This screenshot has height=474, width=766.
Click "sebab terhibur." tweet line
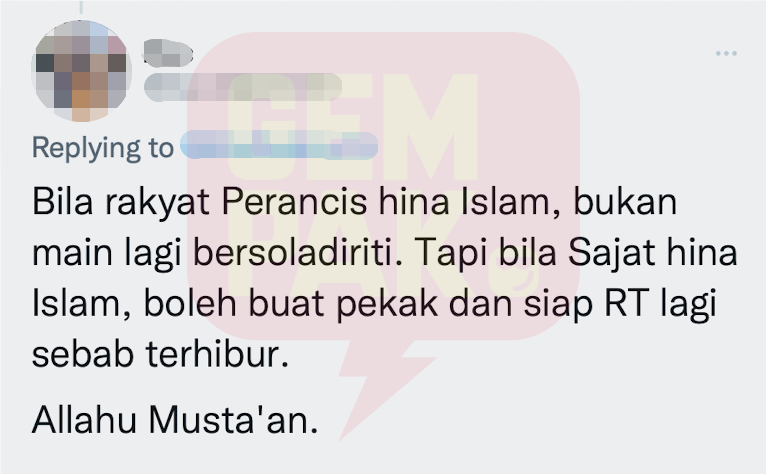(161, 354)
